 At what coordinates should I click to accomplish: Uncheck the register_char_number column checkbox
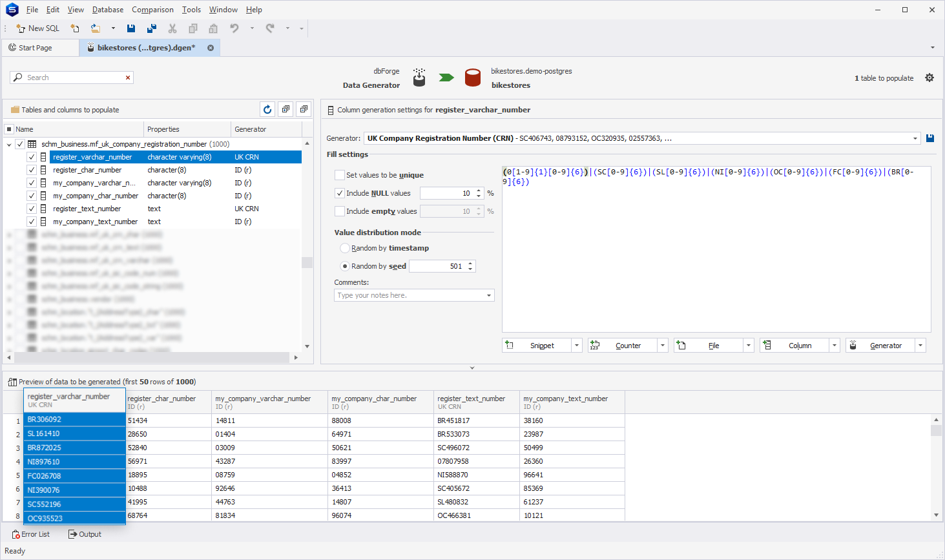31,170
